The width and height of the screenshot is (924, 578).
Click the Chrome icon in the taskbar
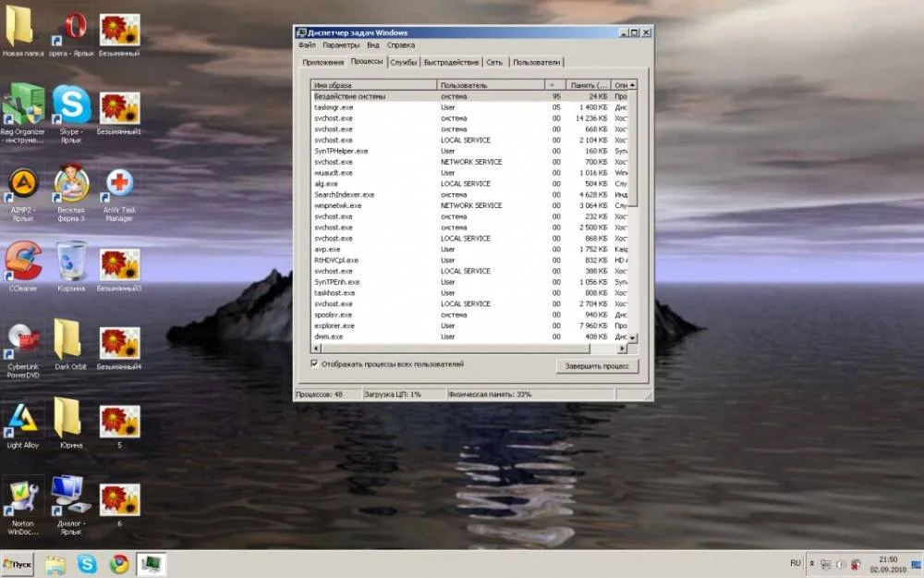[118, 563]
